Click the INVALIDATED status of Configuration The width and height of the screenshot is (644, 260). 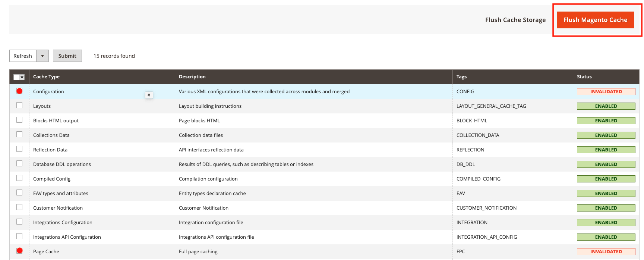coord(606,92)
